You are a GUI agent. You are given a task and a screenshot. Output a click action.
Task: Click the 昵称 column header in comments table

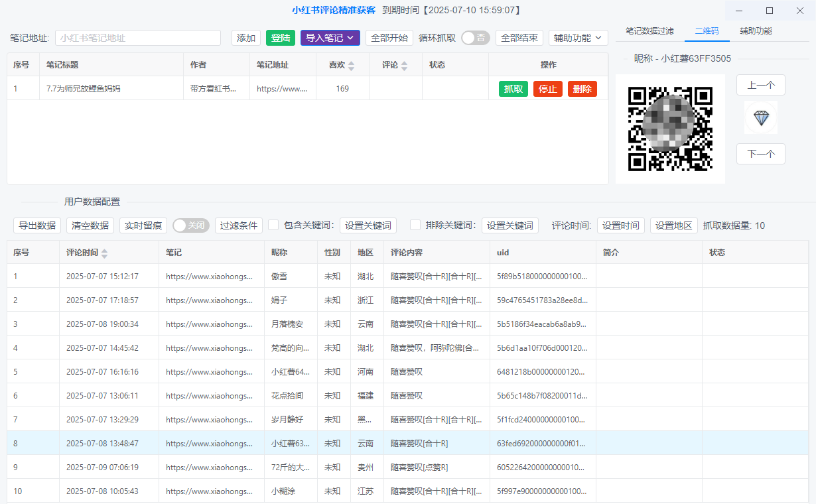280,253
